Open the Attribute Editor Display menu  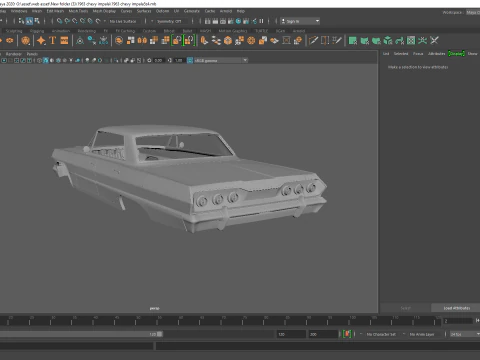(x=456, y=54)
